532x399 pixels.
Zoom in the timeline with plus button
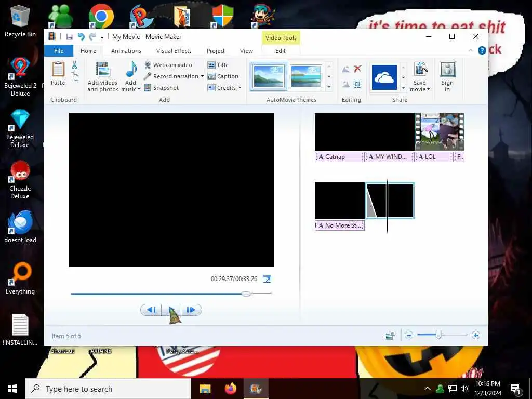pos(476,335)
